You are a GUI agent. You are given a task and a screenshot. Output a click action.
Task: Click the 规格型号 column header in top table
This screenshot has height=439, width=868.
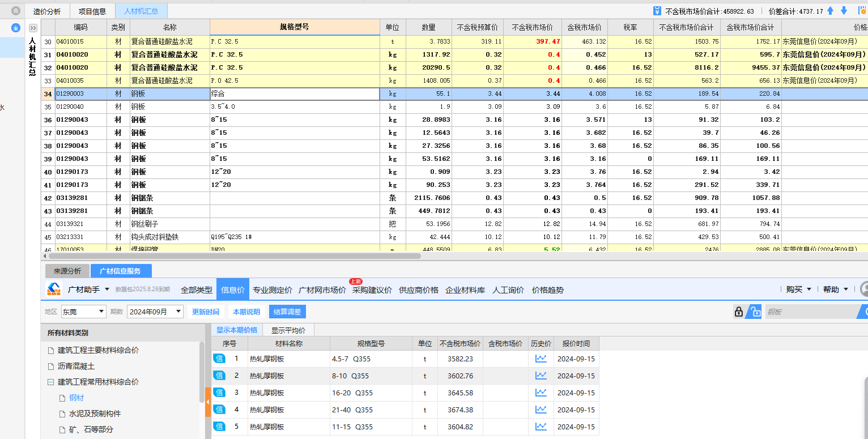click(x=295, y=27)
